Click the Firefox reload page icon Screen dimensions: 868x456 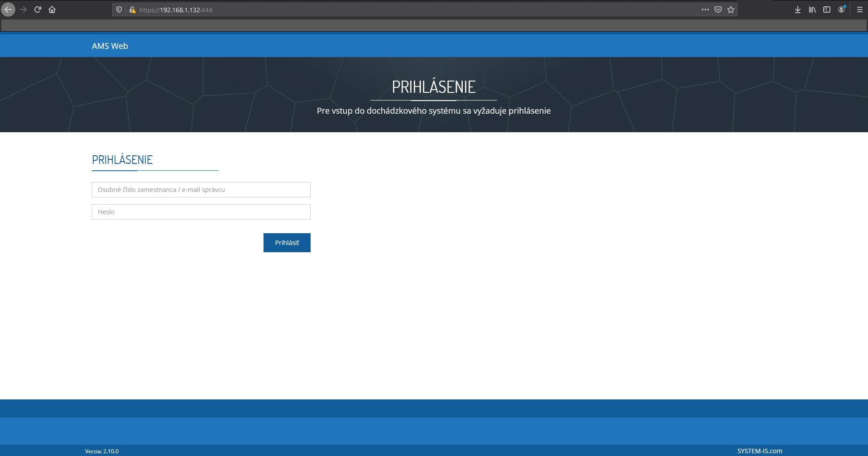click(38, 9)
